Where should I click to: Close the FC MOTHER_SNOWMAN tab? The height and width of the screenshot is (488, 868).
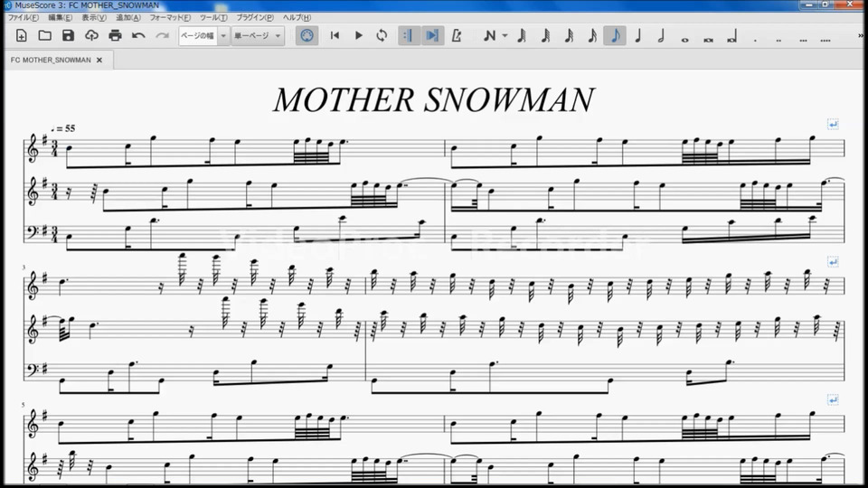pos(99,61)
